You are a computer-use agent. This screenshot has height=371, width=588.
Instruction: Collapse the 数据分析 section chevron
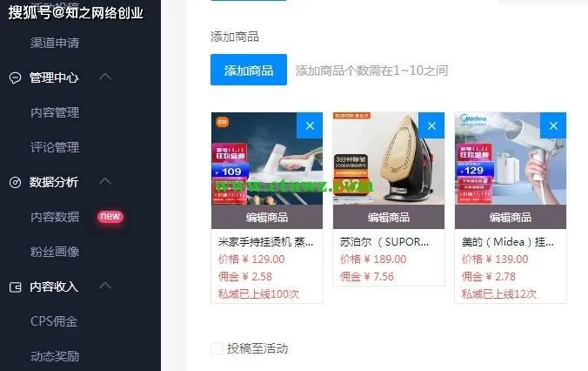[105, 181]
